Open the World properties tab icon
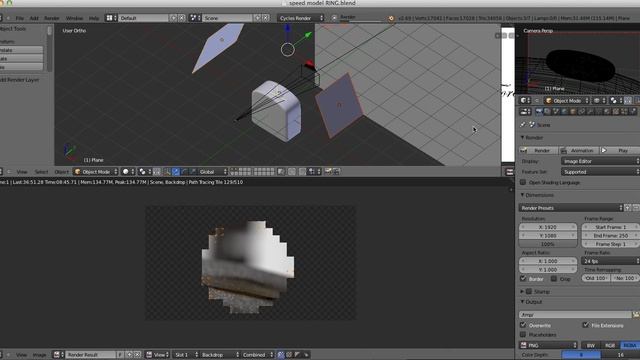Image resolution: width=640 pixels, height=360 pixels. (x=564, y=111)
